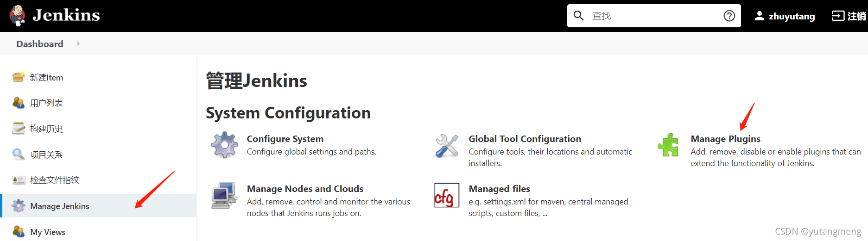Screen dimensions: 868x241
Task: Click the Jenkins butler logo icon
Action: coord(18,15)
